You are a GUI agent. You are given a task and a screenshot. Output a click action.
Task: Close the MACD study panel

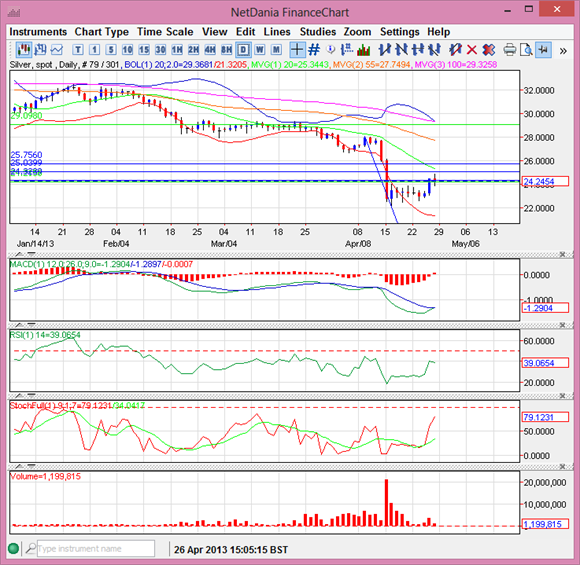562,255
